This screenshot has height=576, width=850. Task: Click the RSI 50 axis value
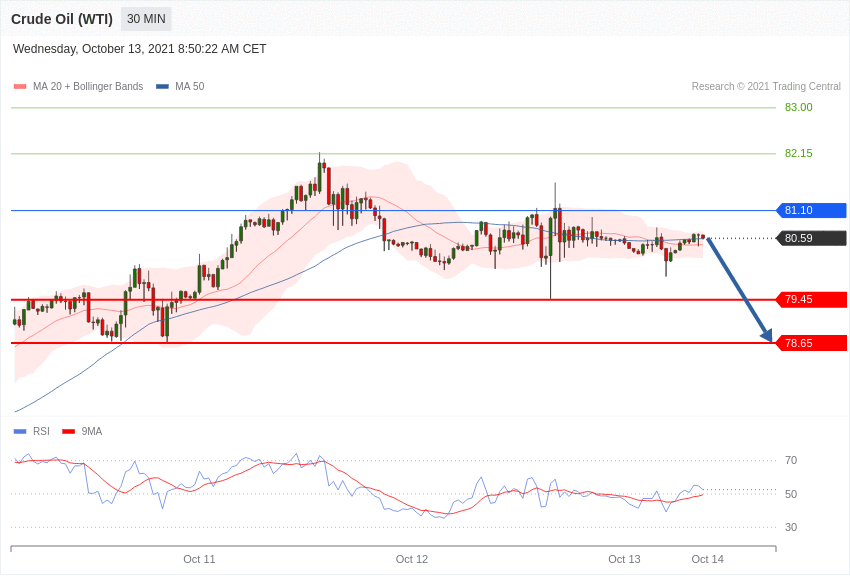791,494
